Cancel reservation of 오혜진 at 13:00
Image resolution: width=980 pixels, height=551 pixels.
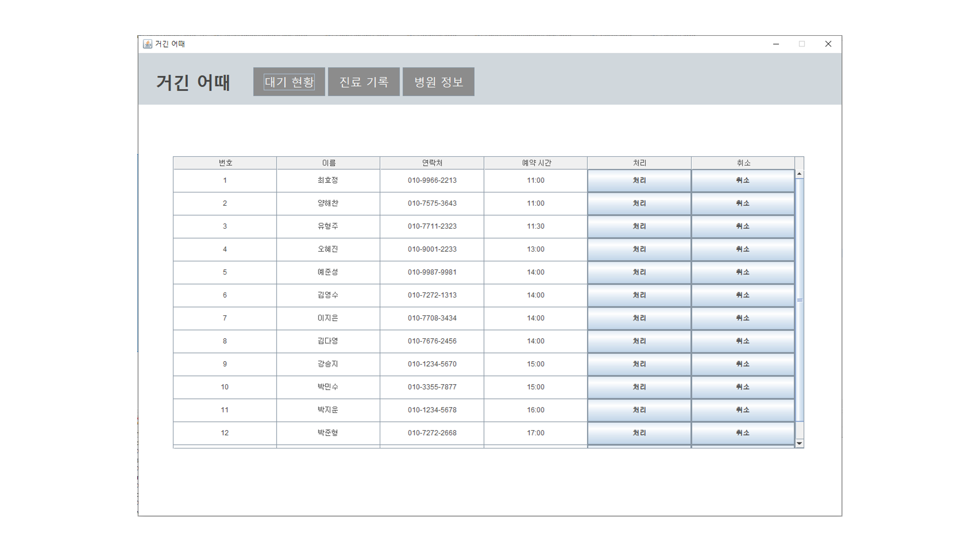[743, 249]
